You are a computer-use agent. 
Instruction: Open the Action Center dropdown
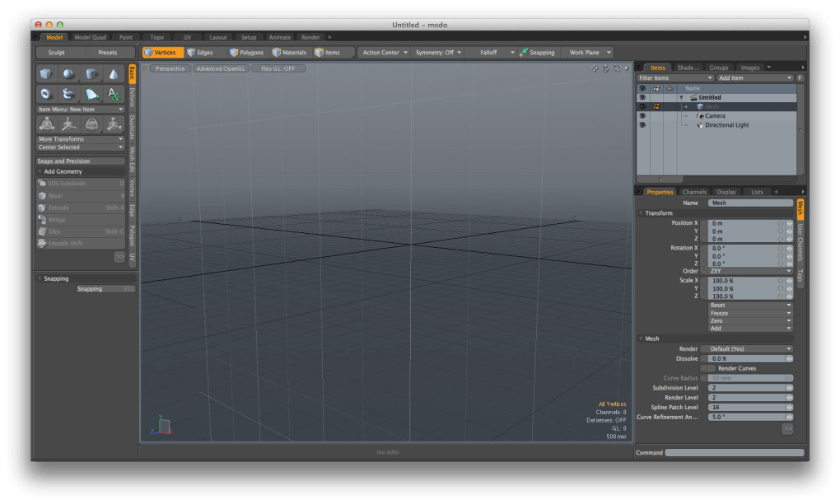385,53
